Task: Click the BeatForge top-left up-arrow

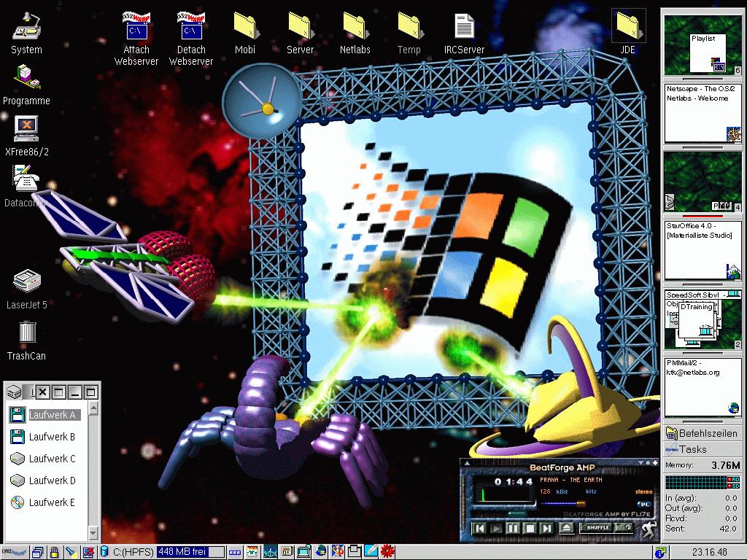Action: 467,463
